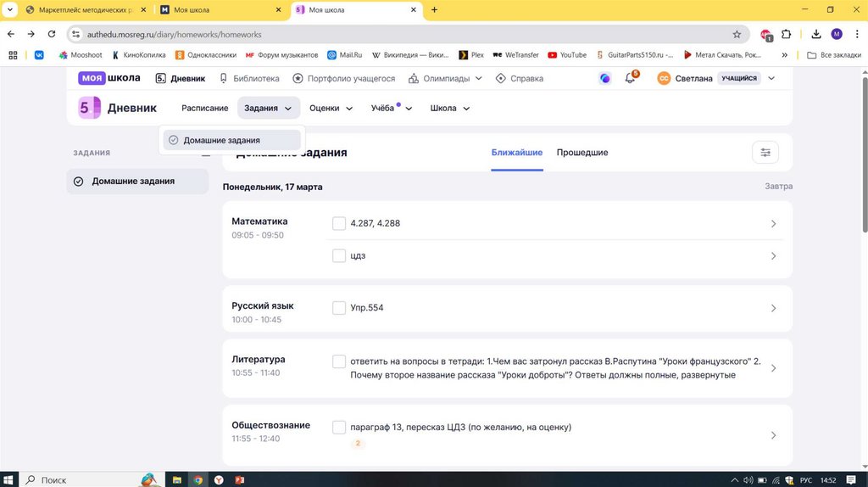Click the Моя школа logo
This screenshot has width=868, height=487.
point(109,78)
